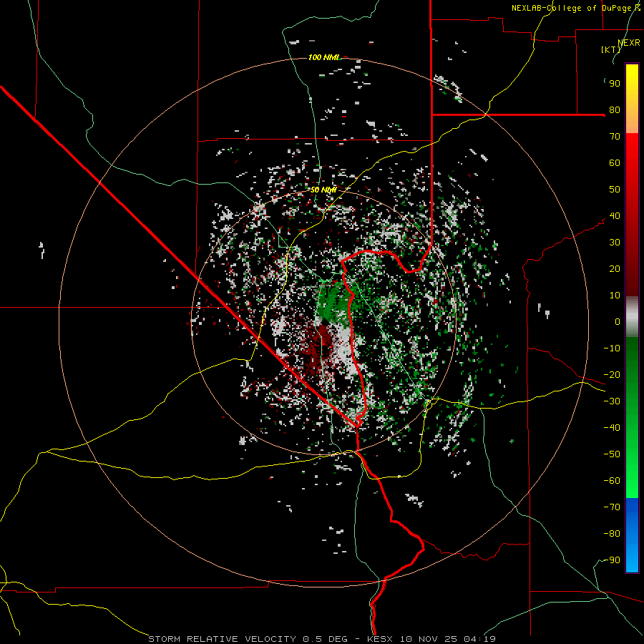Click the -30 legend value

click(x=612, y=401)
